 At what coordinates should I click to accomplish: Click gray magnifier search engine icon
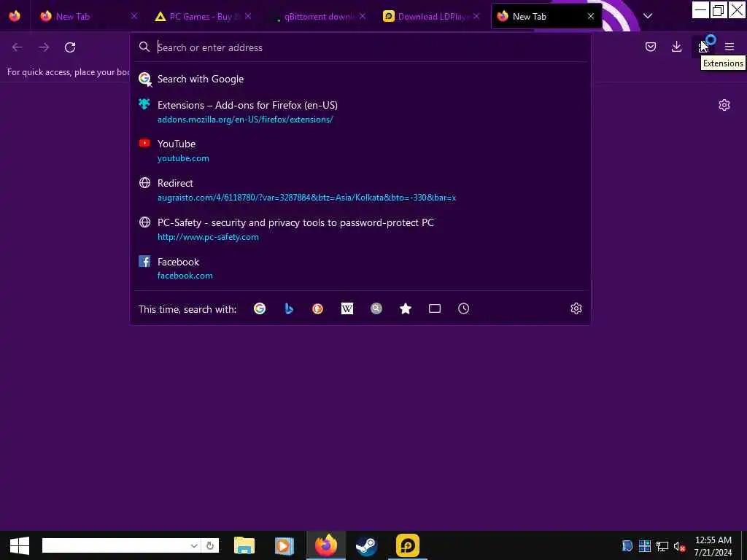point(376,308)
